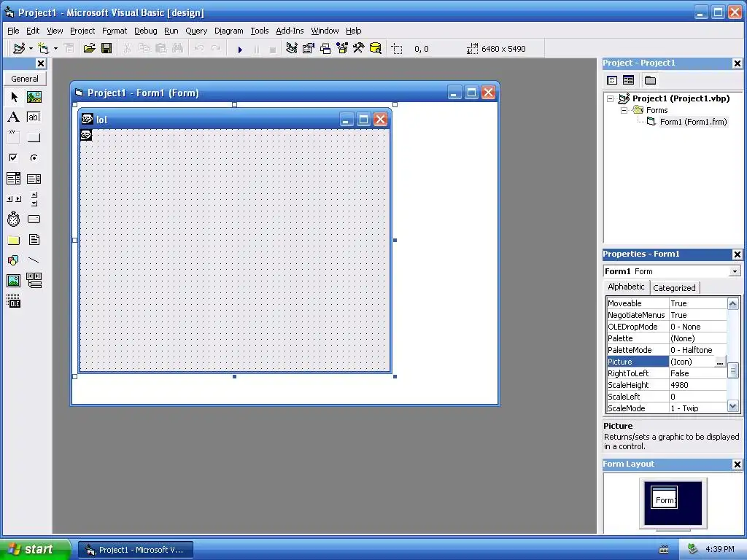
Task: Select the Image control tool
Action: pyautogui.click(x=14, y=281)
